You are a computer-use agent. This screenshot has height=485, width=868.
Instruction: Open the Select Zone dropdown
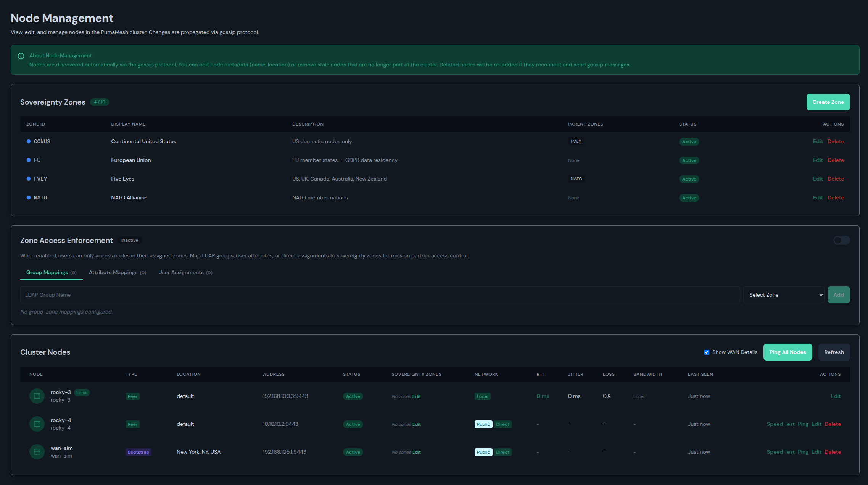[x=783, y=294]
